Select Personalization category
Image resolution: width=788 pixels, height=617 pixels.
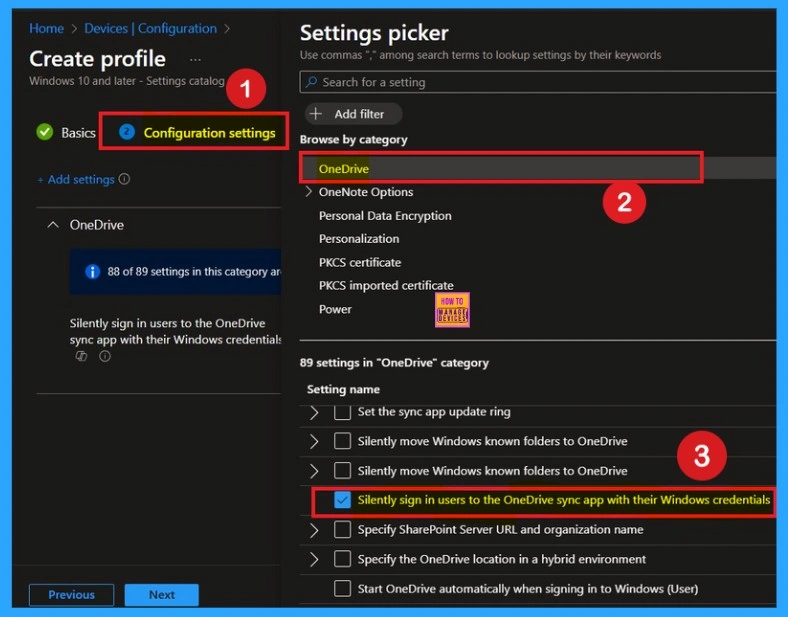[359, 239]
